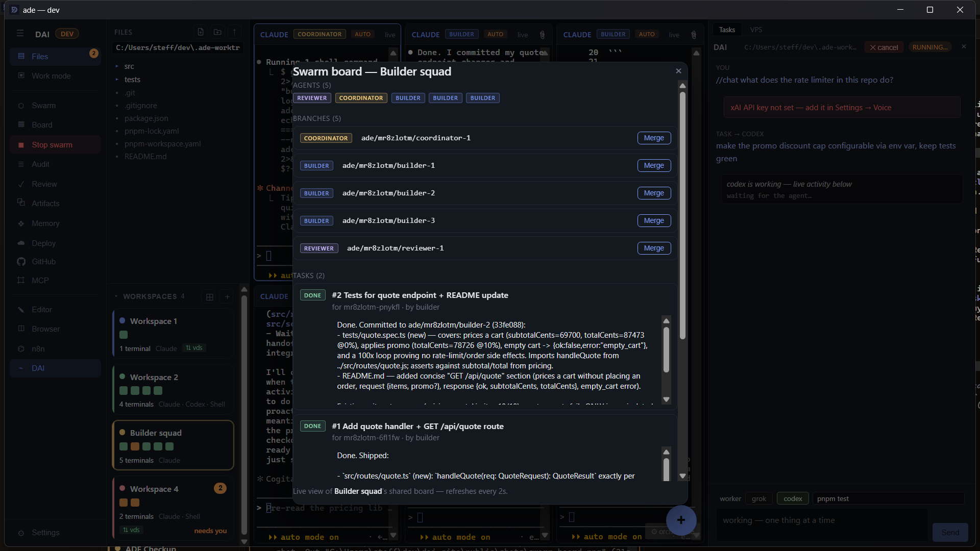Open Memory in the sidebar
The image size is (980, 551).
click(x=55, y=223)
